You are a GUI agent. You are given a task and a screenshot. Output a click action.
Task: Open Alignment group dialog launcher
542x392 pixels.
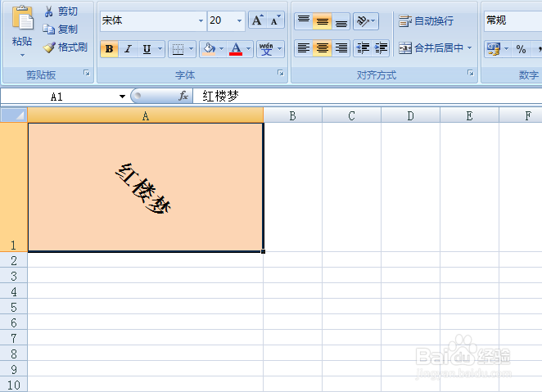(471, 73)
